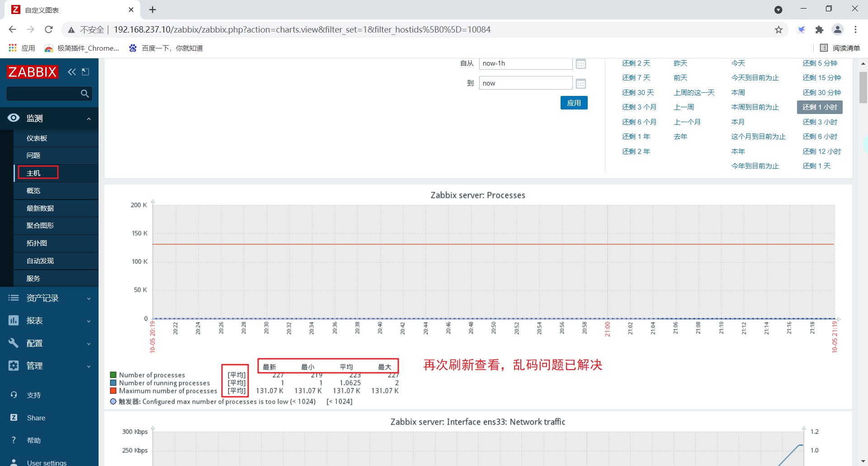
Task: Click the 配置 wrench icon
Action: [14, 343]
